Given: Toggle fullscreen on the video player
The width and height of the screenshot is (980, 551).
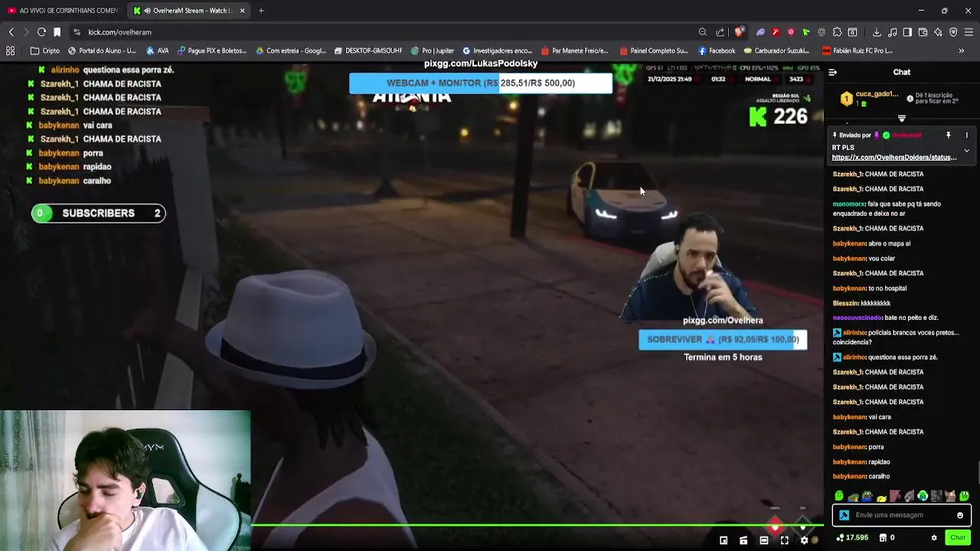Looking at the screenshot, I should (784, 540).
